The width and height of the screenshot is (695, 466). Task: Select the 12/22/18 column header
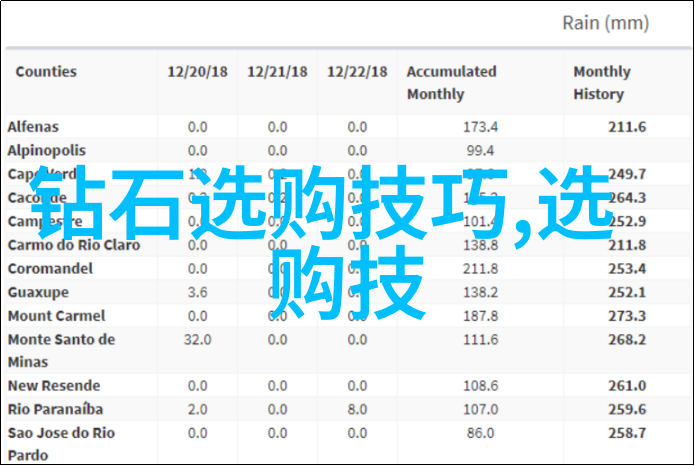click(357, 71)
